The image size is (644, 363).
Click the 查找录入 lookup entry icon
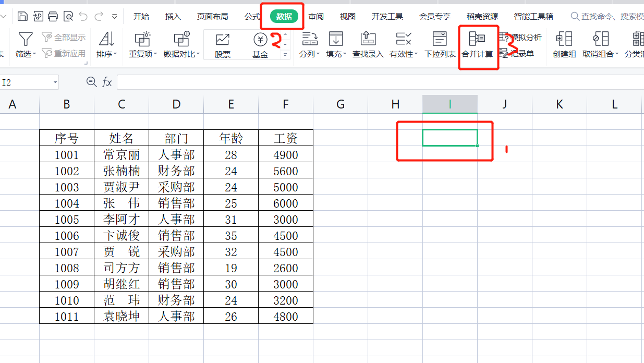[368, 39]
